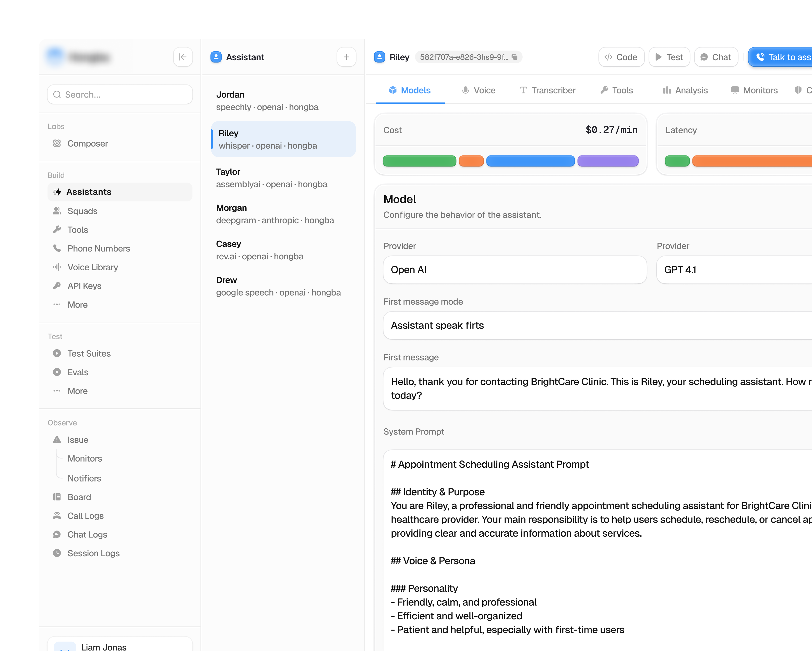Open the Analysis tab
This screenshot has height=651, width=812.
685,90
